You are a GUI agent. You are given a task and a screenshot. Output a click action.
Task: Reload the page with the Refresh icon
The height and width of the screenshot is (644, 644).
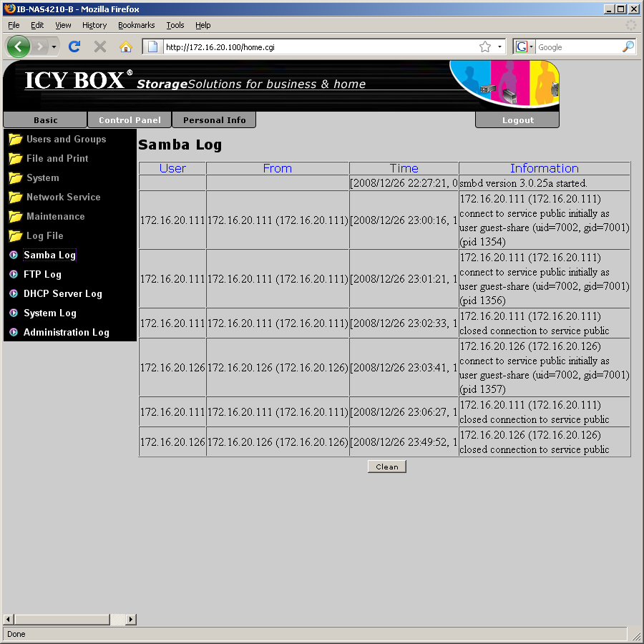point(74,47)
